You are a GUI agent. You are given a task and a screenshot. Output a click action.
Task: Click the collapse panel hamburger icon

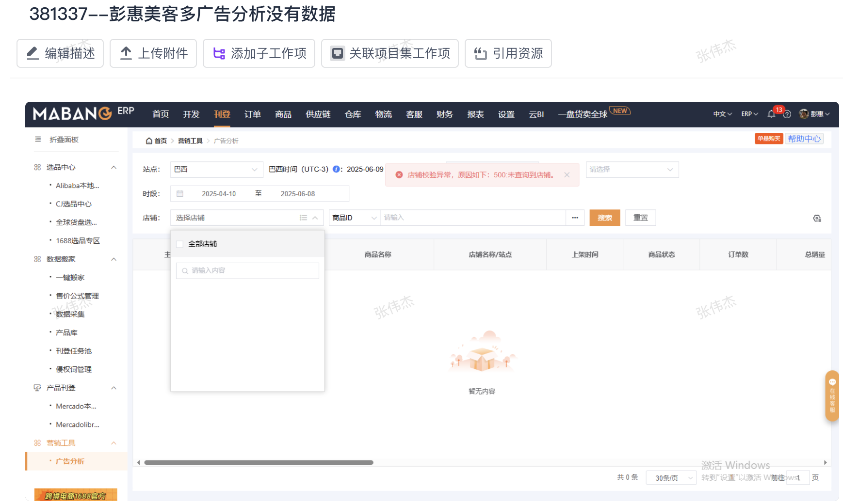[38, 140]
